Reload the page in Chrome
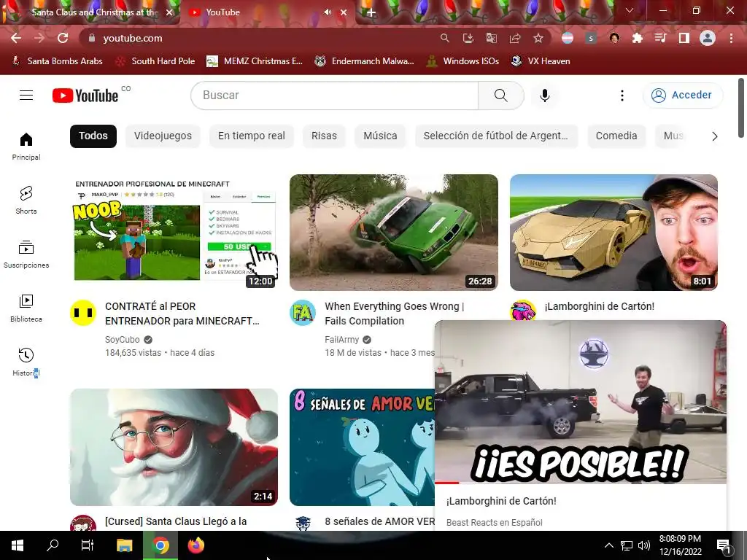Viewport: 747px width, 560px height. (x=63, y=38)
